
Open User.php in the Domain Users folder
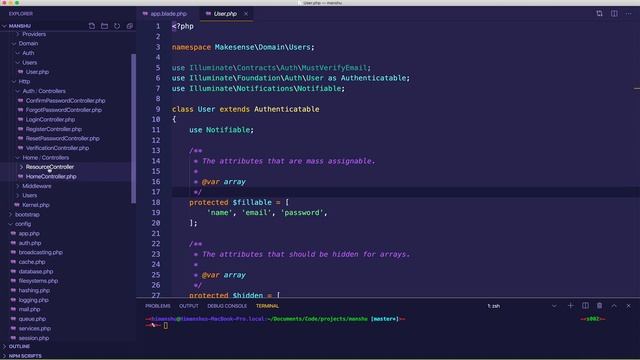[x=37, y=72]
